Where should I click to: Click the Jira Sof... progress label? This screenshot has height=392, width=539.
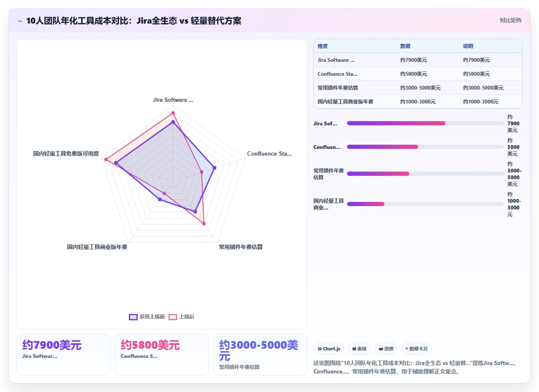coord(326,124)
